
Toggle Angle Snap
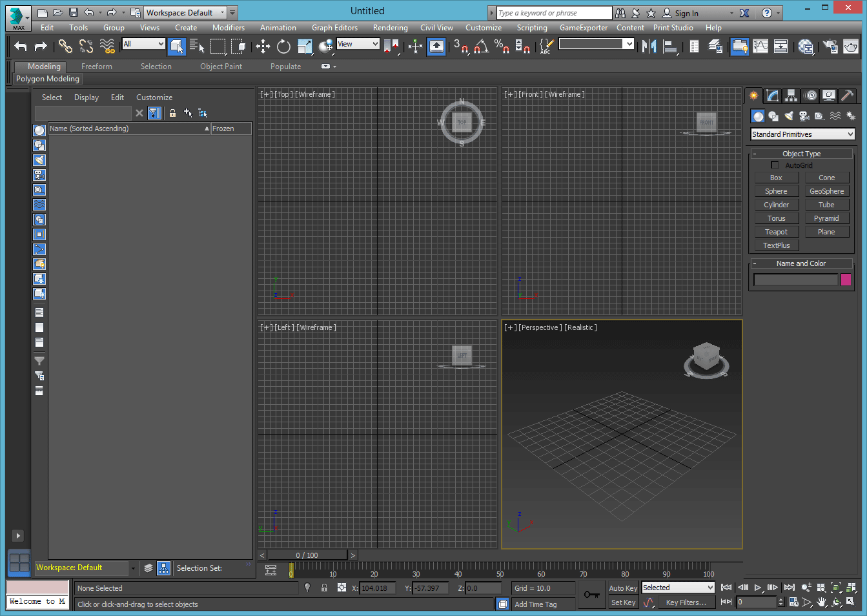pos(482,46)
